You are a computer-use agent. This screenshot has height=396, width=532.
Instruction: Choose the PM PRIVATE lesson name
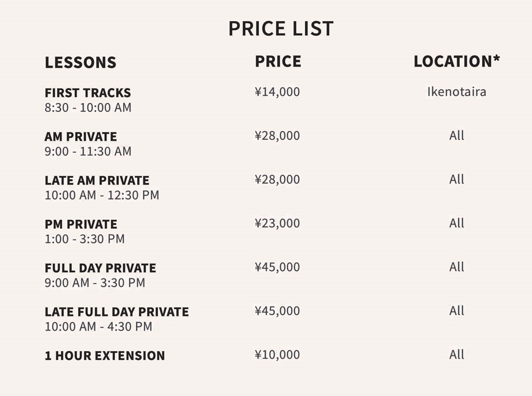pos(81,224)
